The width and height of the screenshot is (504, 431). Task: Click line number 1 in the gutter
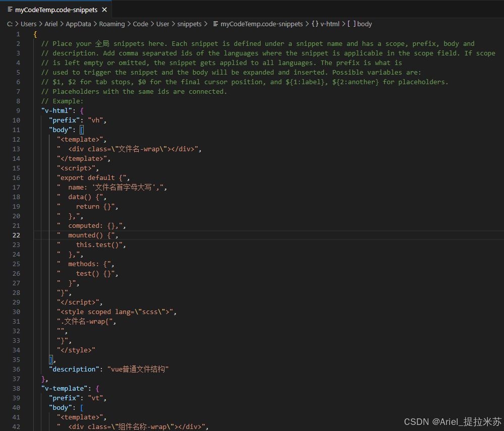pyautogui.click(x=18, y=34)
